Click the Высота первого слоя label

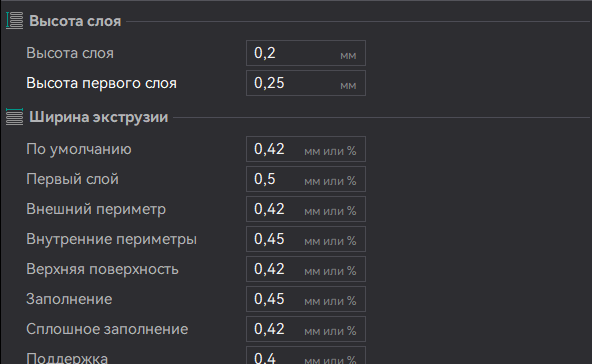pyautogui.click(x=101, y=83)
